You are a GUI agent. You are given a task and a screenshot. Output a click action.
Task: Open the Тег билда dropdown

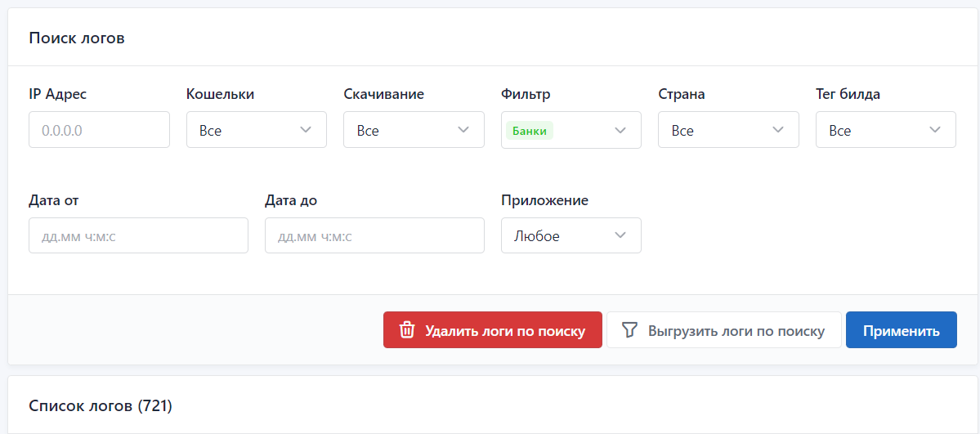886,130
